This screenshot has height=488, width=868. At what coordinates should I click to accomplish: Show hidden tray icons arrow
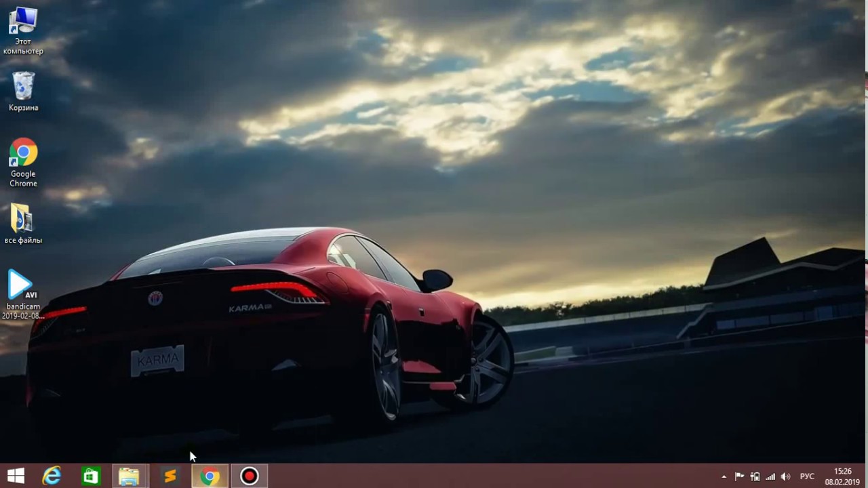coord(724,477)
